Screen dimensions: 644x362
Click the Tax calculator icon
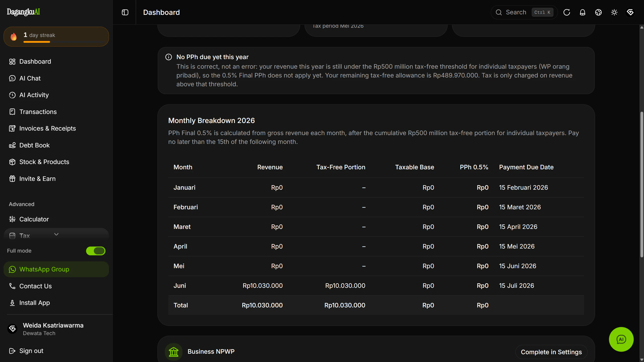tap(12, 236)
